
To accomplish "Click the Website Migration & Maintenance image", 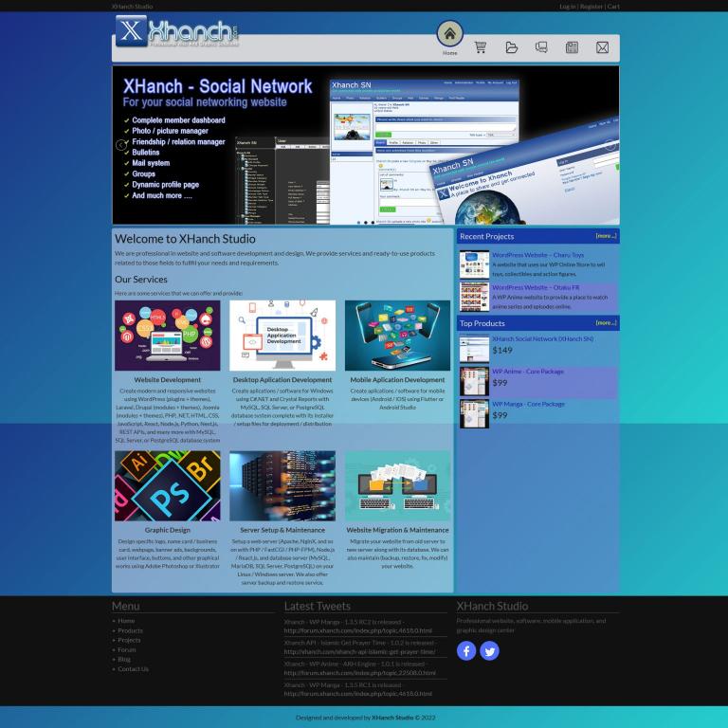I will (x=397, y=485).
